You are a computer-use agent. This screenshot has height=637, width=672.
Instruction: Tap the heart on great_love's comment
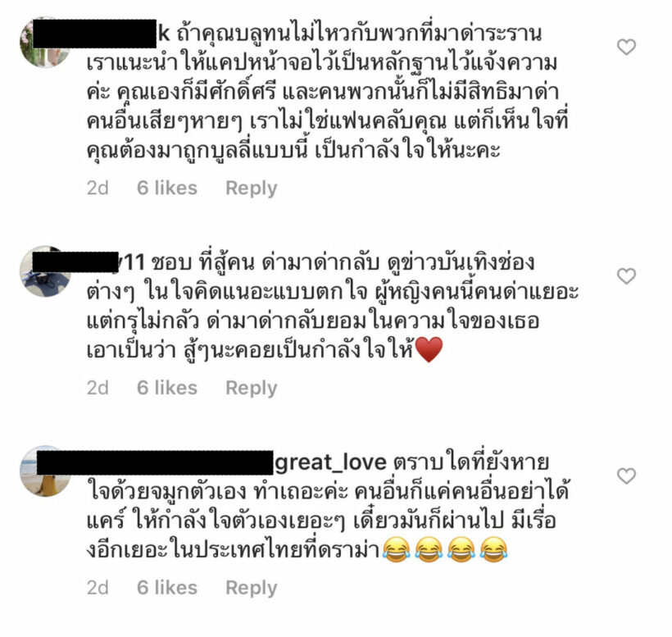(626, 475)
